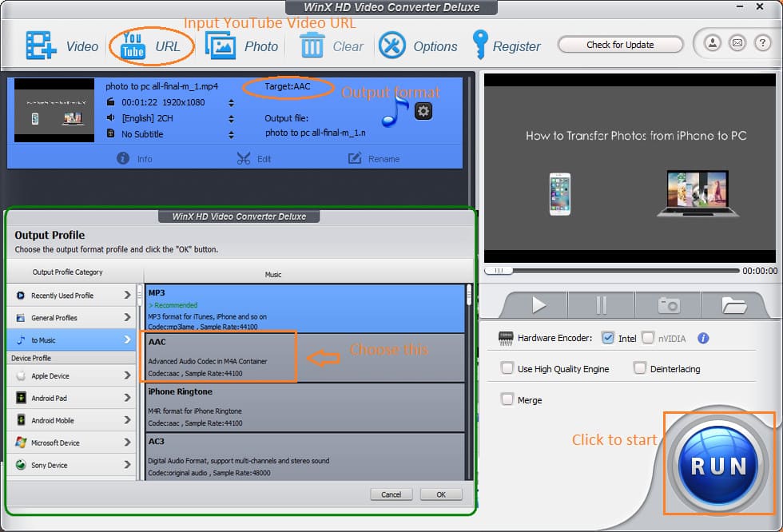Screen dimensions: 783x532
Task: Open output settings gear for the video
Action: click(423, 111)
